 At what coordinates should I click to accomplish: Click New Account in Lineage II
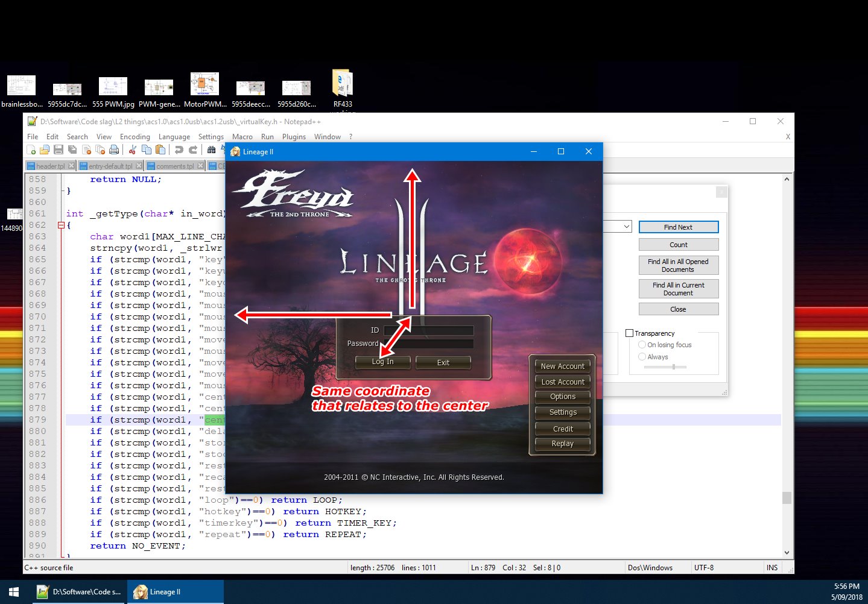pyautogui.click(x=562, y=366)
